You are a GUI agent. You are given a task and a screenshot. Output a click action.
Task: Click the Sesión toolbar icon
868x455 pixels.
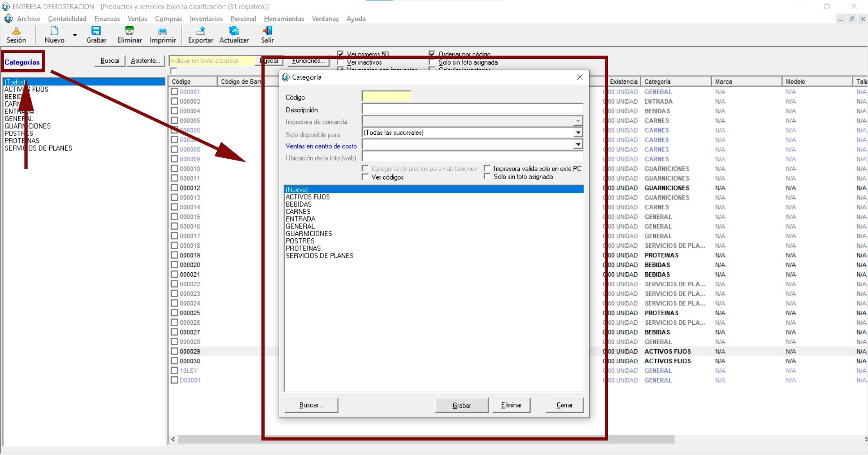[16, 31]
